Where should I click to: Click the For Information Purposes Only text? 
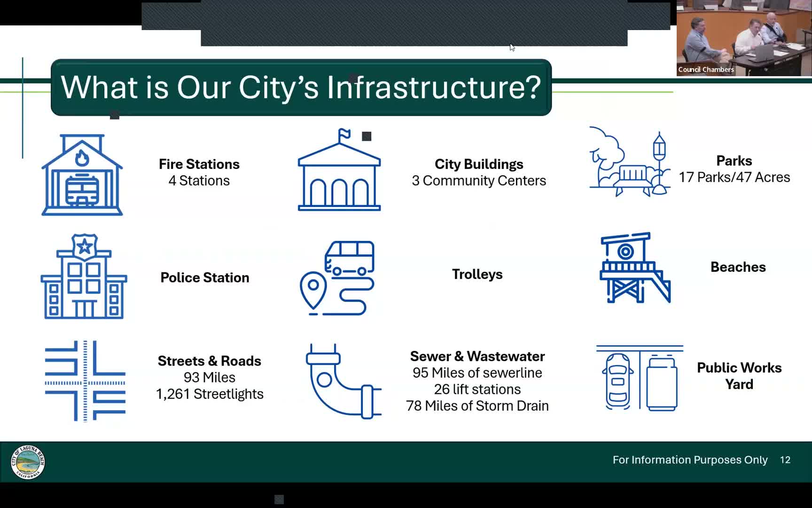[x=689, y=460]
